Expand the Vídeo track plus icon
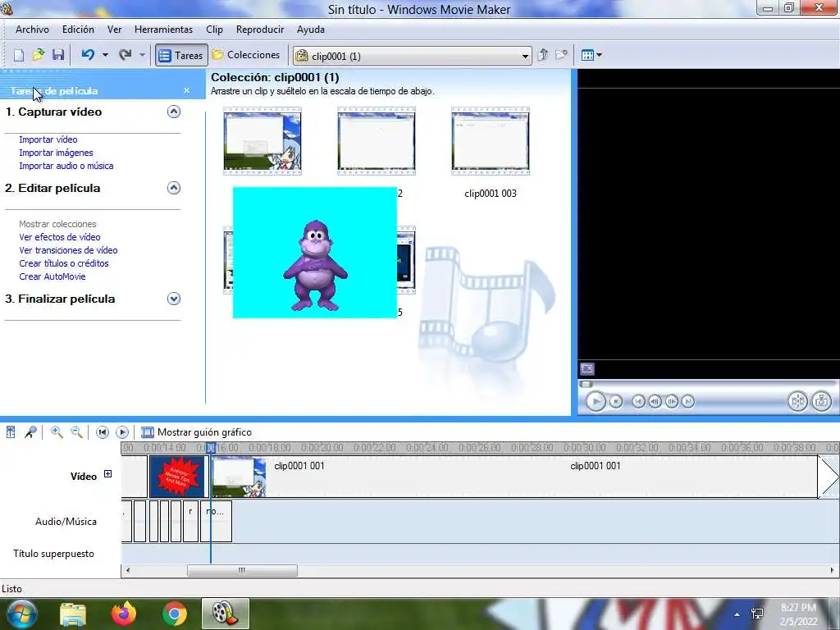The height and width of the screenshot is (630, 840). 107,474
